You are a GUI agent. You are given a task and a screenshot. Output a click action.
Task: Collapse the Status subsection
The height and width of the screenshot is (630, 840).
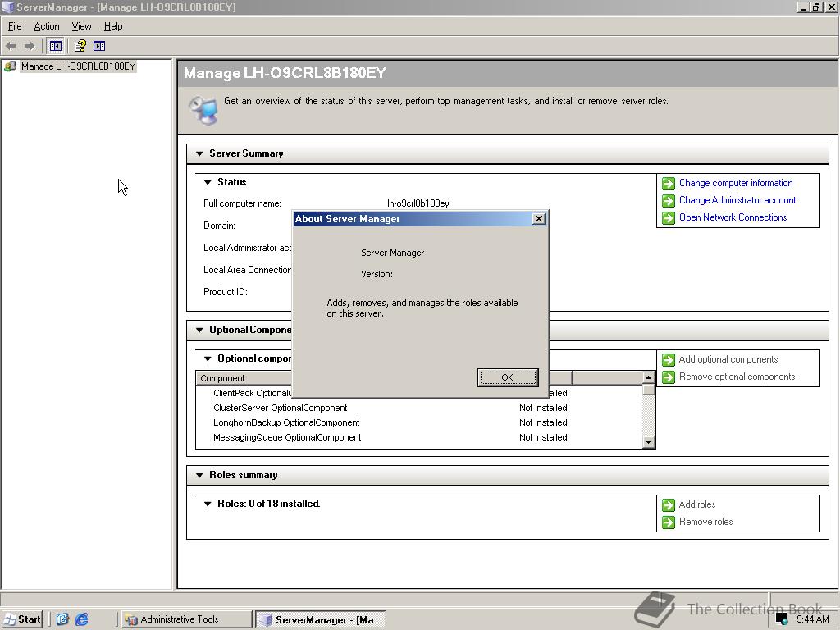[x=208, y=183]
